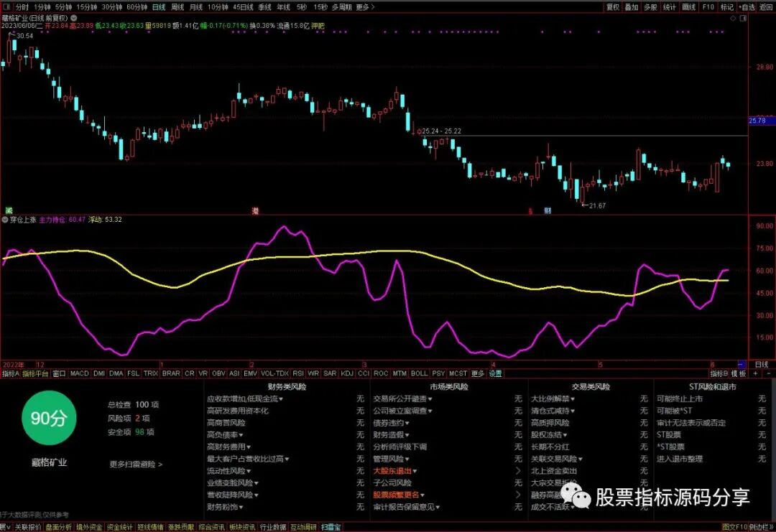Screen dimensions: 776x532
Task: Toggle the left sidebar panel icon
Action: click(x=6, y=7)
